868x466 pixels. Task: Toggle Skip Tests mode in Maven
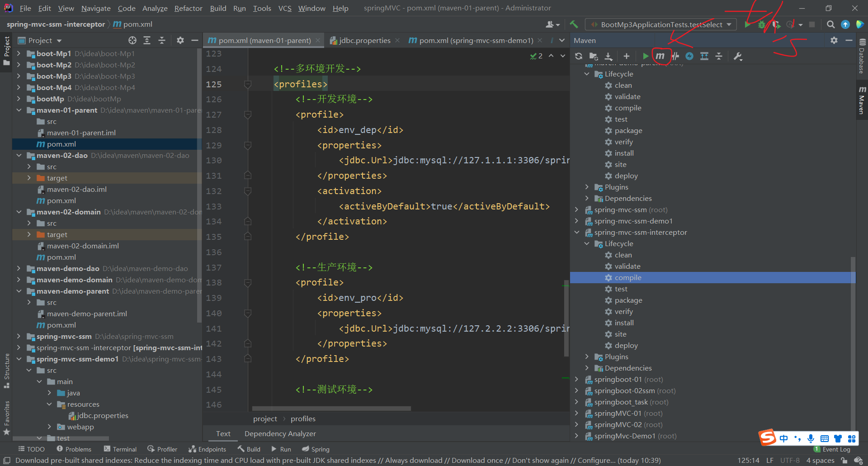pyautogui.click(x=689, y=56)
